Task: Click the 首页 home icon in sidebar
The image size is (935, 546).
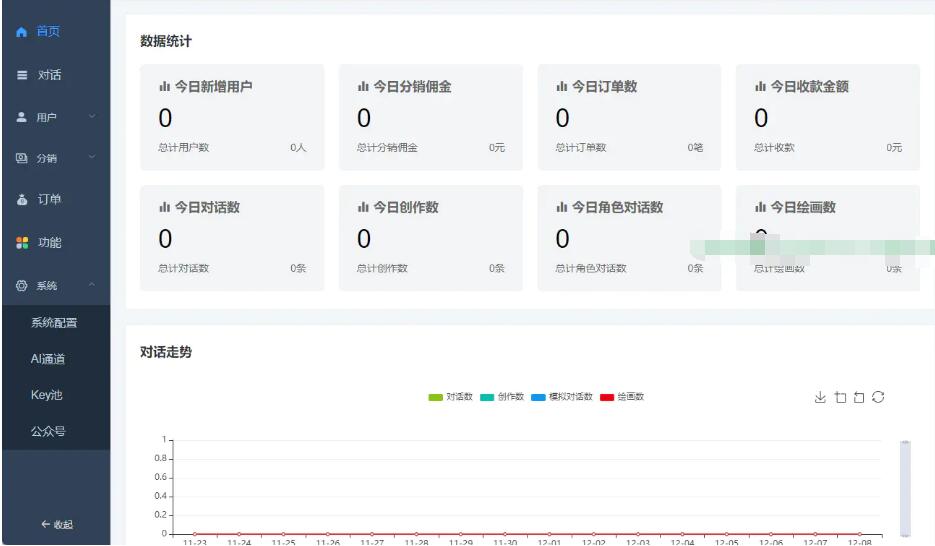Action: pyautogui.click(x=22, y=32)
